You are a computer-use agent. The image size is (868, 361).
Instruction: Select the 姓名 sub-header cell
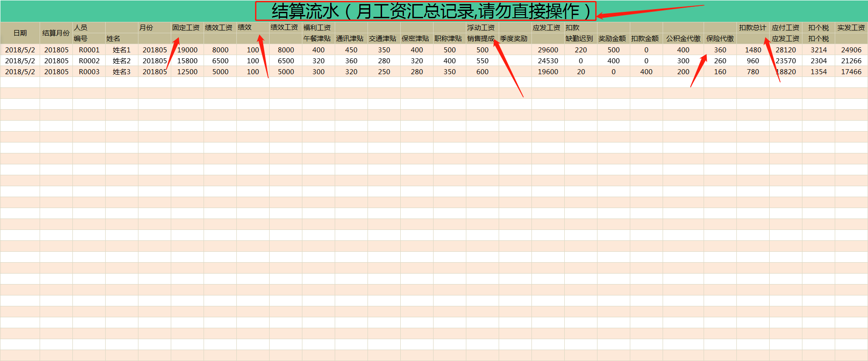click(122, 39)
